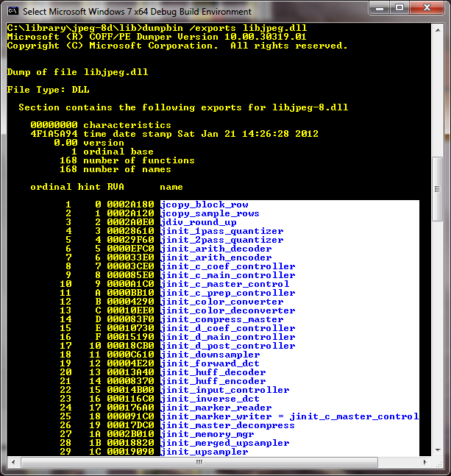Click the RVA value 0002A180
This screenshot has height=476, width=451.
pyautogui.click(x=130, y=205)
